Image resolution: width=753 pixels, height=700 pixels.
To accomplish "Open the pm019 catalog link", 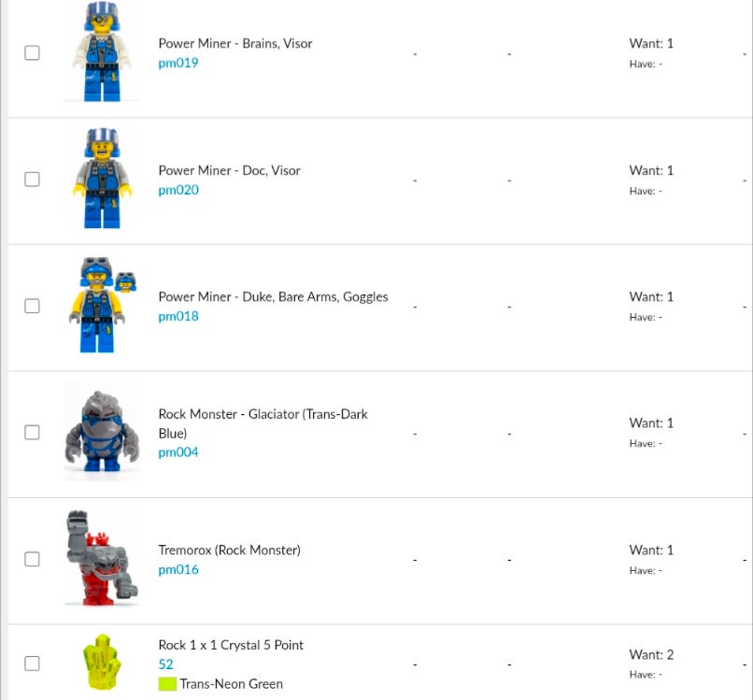I will click(x=178, y=63).
